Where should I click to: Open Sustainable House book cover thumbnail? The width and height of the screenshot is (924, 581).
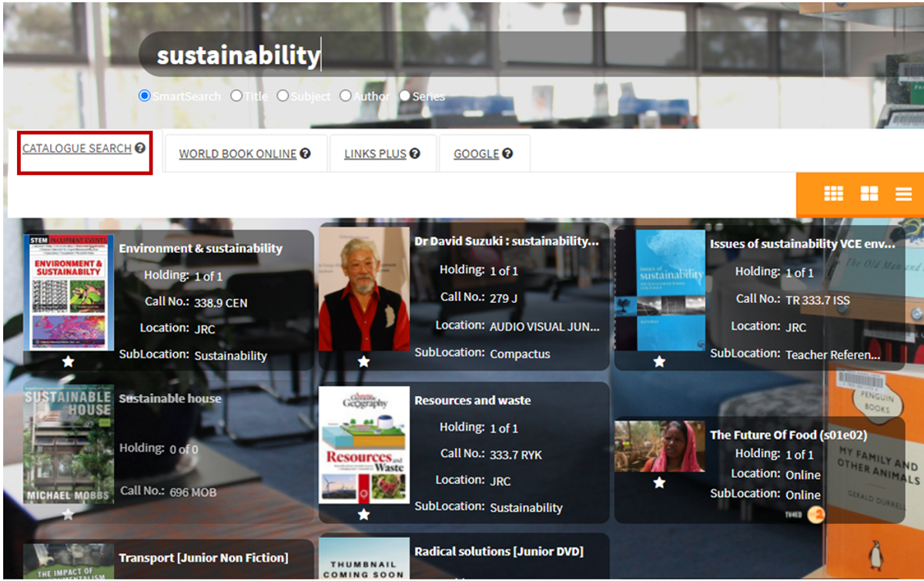click(x=69, y=445)
